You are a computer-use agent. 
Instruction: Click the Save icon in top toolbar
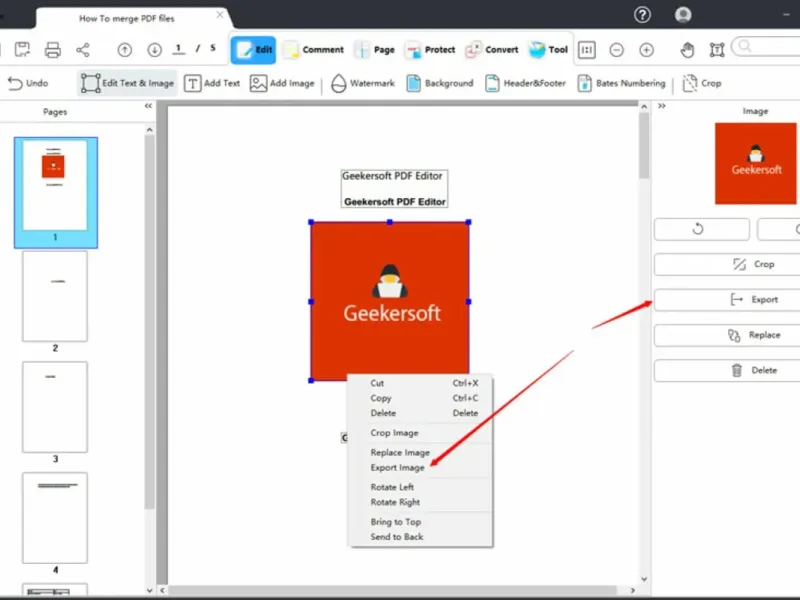coord(22,49)
